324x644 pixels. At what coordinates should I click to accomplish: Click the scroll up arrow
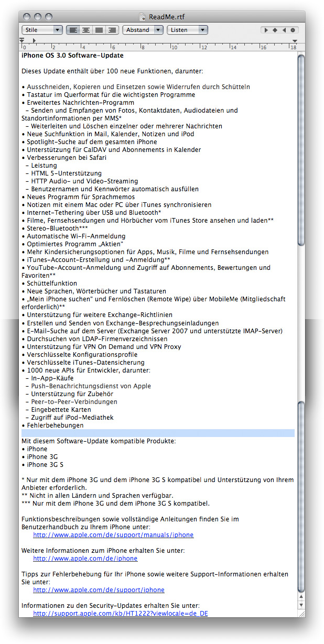301,597
